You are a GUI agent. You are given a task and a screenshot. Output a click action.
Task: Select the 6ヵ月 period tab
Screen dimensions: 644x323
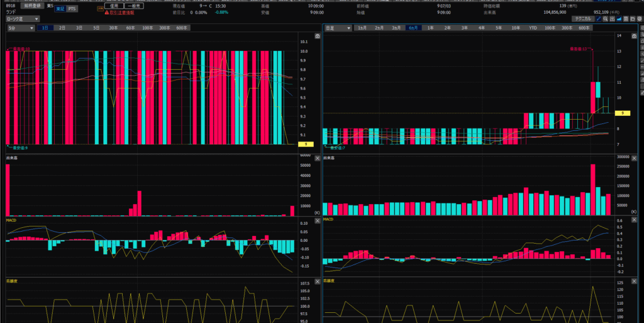[413, 28]
